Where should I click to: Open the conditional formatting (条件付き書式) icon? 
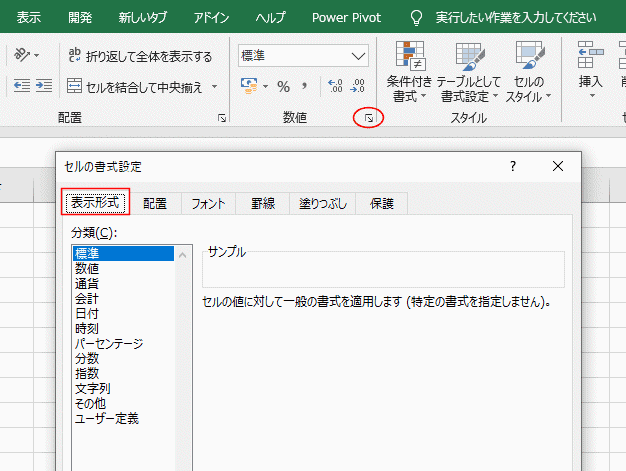pos(408,73)
